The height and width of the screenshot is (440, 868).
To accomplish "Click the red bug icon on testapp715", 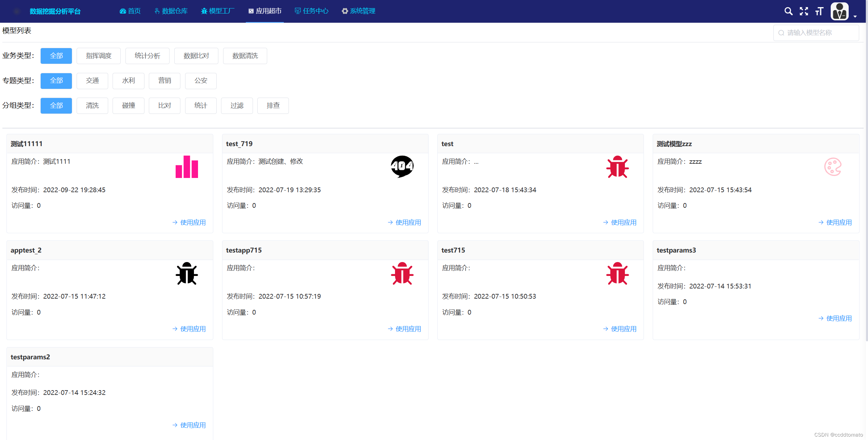I will click(402, 273).
